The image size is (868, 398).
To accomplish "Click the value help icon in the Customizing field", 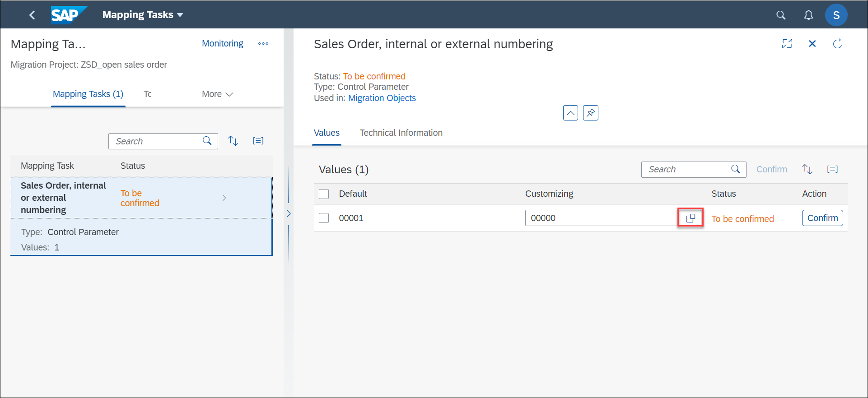I will (691, 218).
